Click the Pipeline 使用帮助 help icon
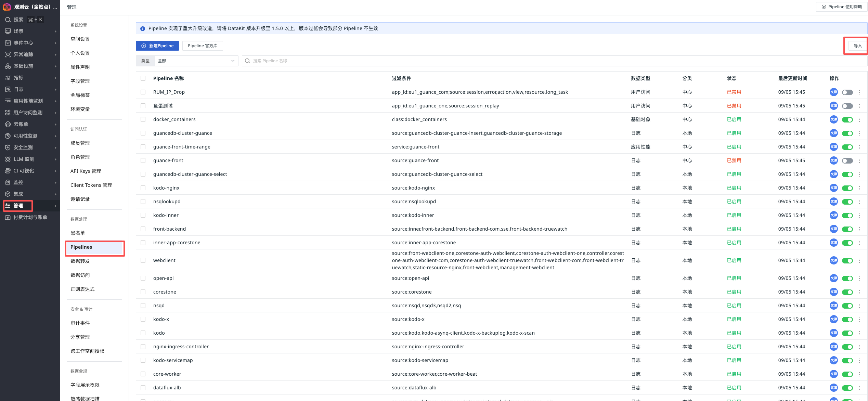Viewport: 868px width, 401px height. coord(824,7)
